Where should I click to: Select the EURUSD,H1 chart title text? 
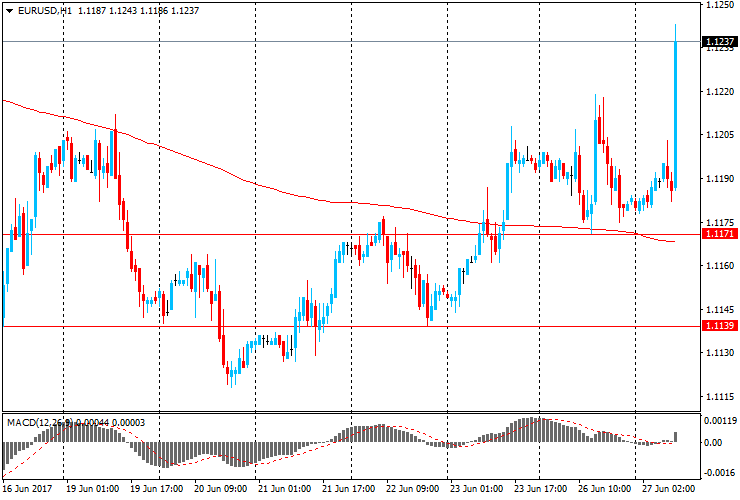[x=45, y=10]
